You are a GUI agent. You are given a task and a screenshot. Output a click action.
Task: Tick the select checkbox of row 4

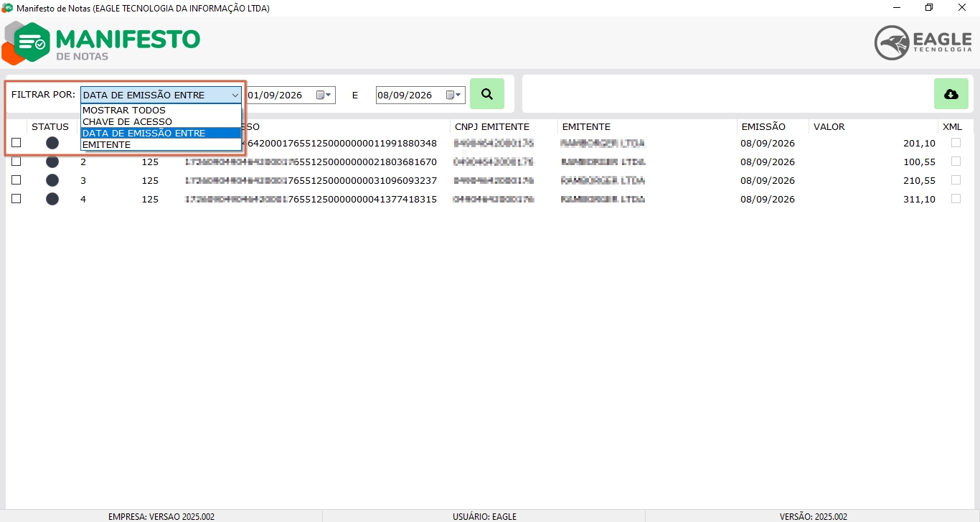click(x=17, y=199)
